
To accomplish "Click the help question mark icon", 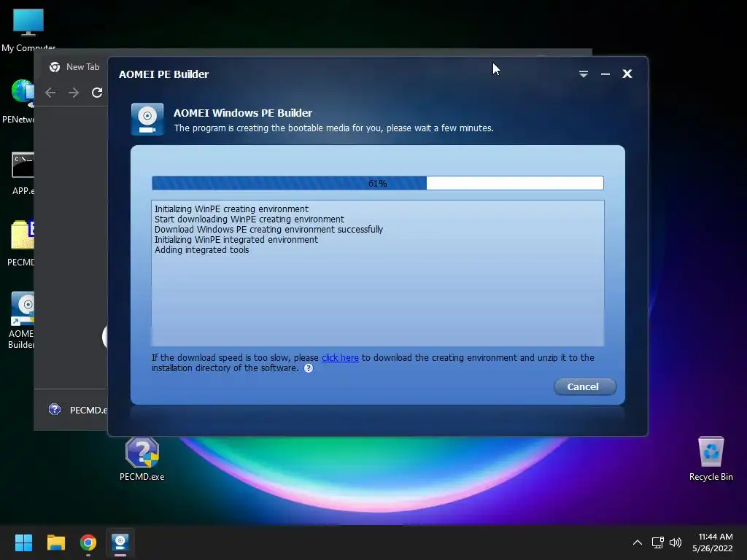I will tap(309, 368).
